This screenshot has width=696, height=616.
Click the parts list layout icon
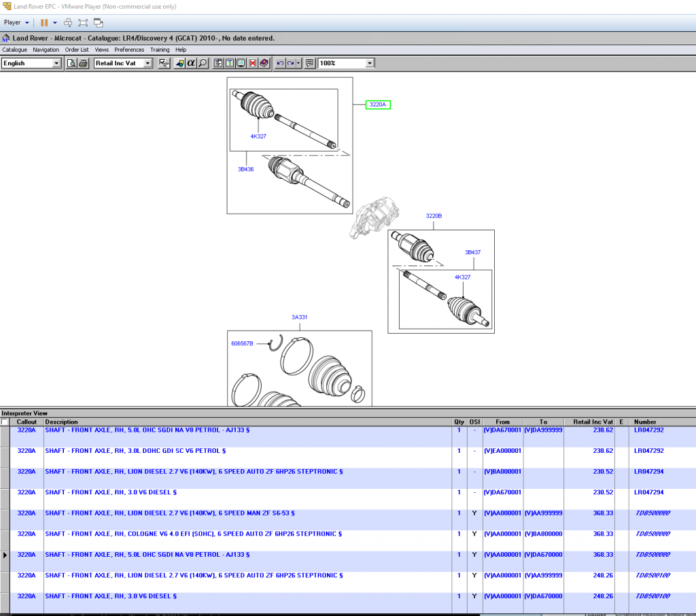coord(218,63)
